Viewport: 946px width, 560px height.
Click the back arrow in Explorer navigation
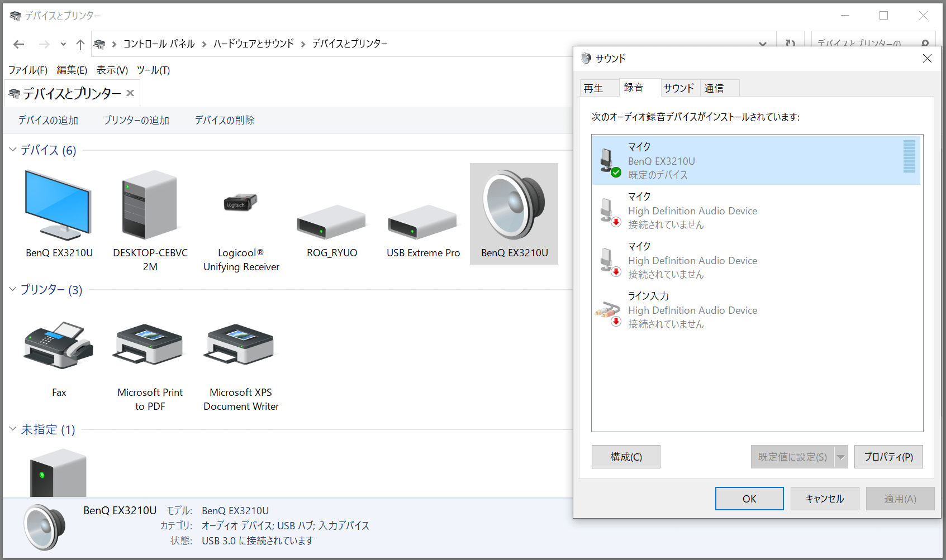(x=19, y=44)
